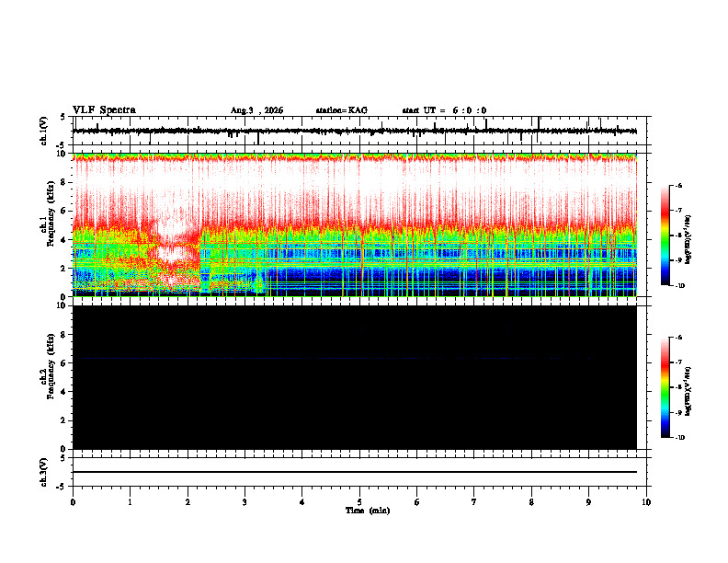Click the "Time (min)" axis label
Viewport: 728px width, 563px height.
[x=368, y=511]
